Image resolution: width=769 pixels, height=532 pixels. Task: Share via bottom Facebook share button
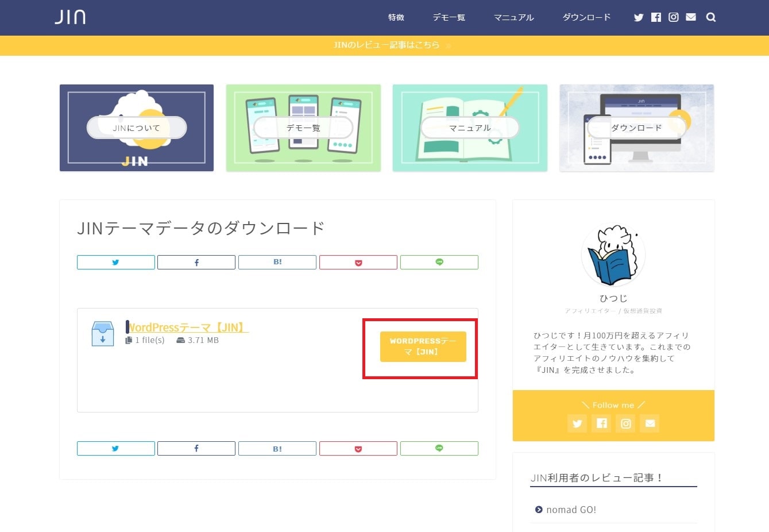point(196,448)
